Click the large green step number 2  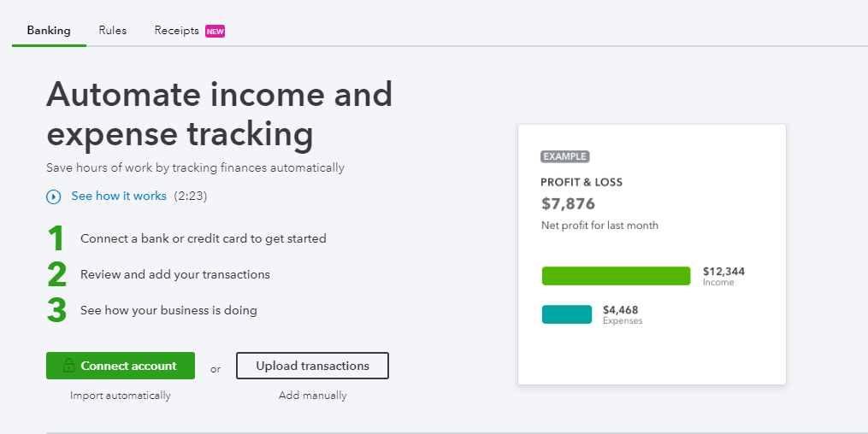coord(56,275)
